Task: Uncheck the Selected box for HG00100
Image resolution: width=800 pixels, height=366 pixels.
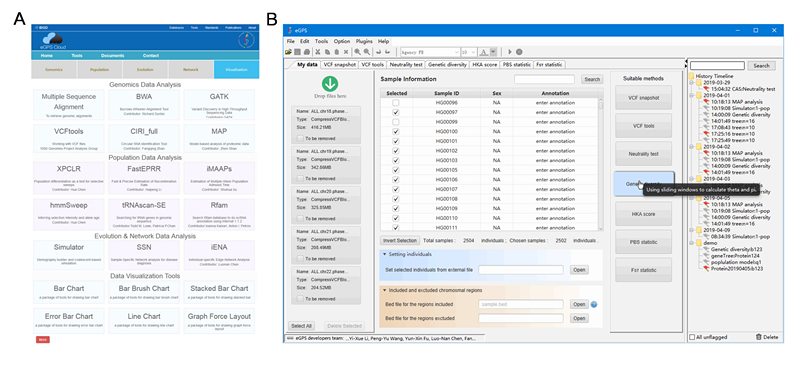Action: 395,132
